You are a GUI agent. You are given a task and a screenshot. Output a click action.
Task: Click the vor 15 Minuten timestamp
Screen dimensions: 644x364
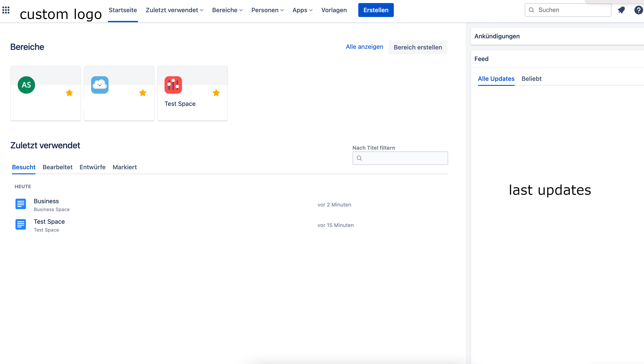coord(336,225)
